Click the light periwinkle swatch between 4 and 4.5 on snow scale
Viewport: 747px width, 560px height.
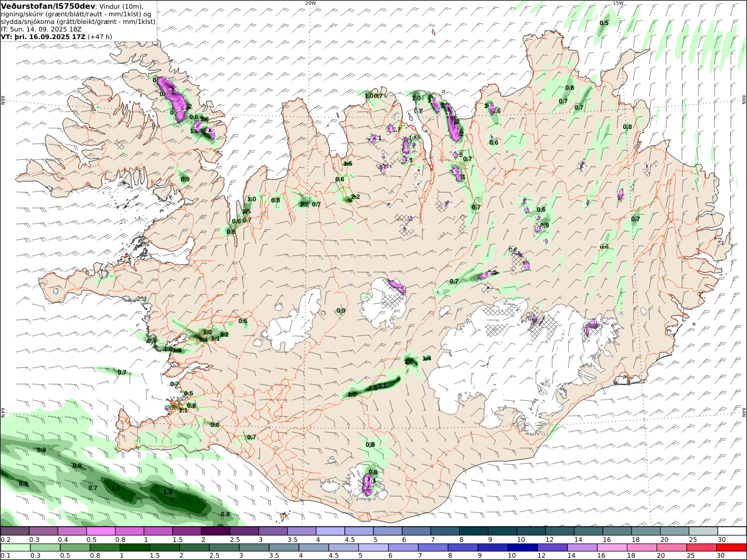329,531
